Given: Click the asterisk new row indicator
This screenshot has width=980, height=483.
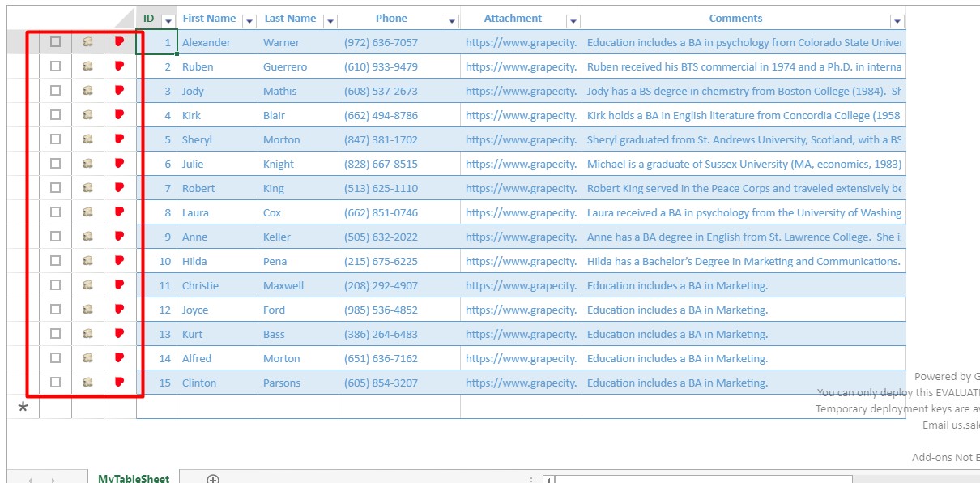Looking at the screenshot, I should pos(23,407).
